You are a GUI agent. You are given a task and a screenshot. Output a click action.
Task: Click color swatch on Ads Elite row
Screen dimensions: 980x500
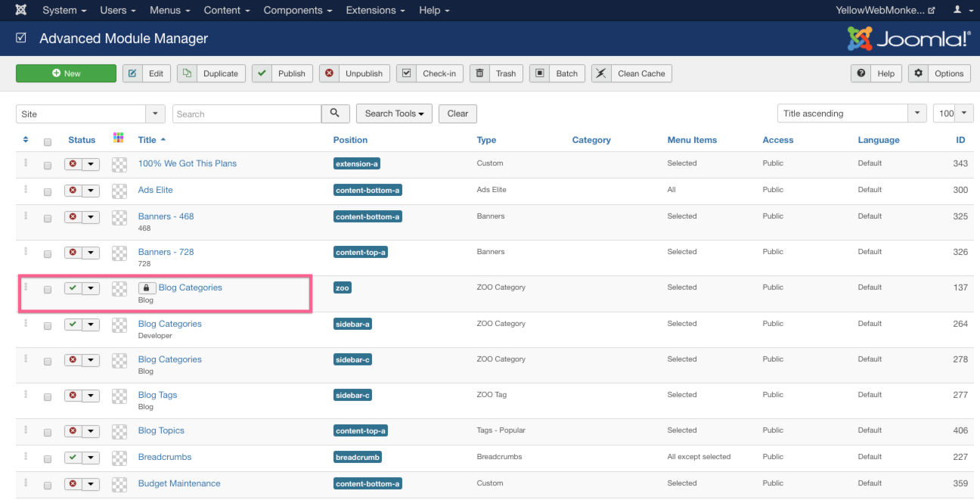pos(119,190)
